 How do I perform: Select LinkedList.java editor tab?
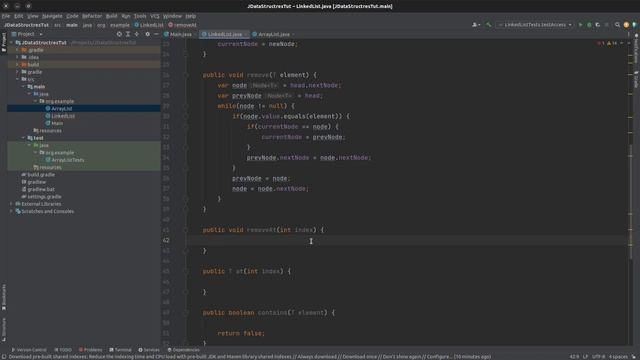(224, 34)
